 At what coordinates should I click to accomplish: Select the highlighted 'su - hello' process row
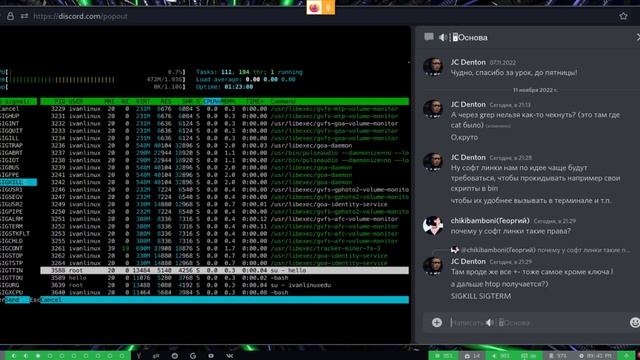pyautogui.click(x=224, y=270)
